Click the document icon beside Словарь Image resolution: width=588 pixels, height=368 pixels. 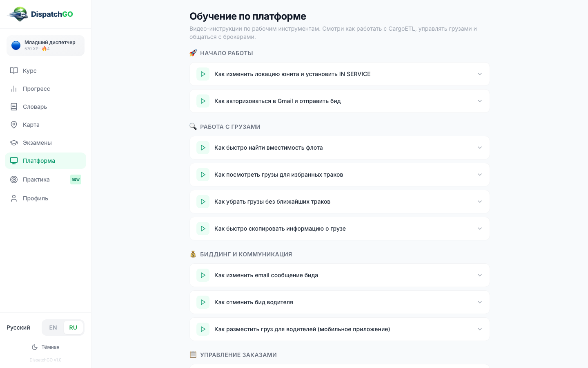(14, 107)
